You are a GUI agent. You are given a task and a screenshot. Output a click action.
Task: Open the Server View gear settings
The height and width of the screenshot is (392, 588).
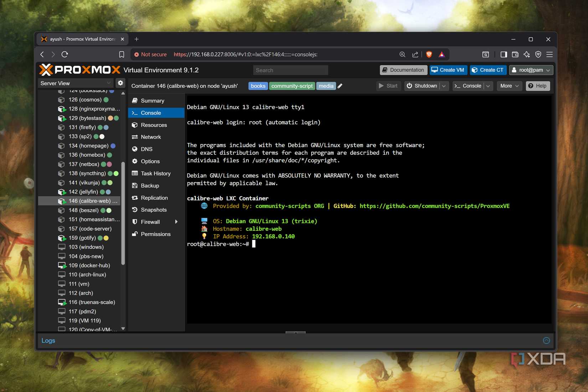point(120,83)
